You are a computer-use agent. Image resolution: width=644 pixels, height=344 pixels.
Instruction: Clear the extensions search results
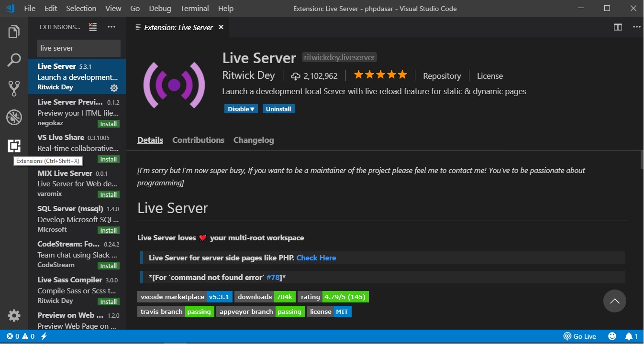click(x=93, y=27)
